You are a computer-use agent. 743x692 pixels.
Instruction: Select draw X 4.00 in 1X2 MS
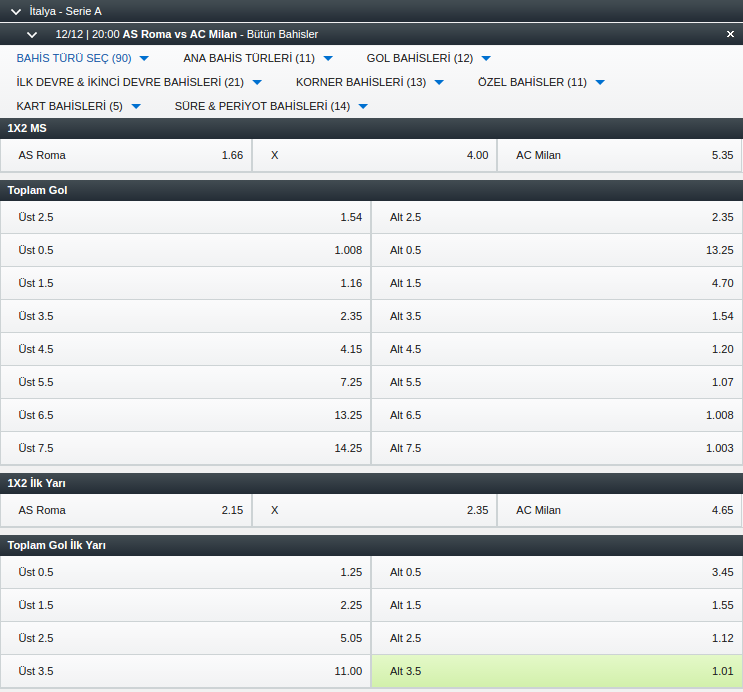374,155
